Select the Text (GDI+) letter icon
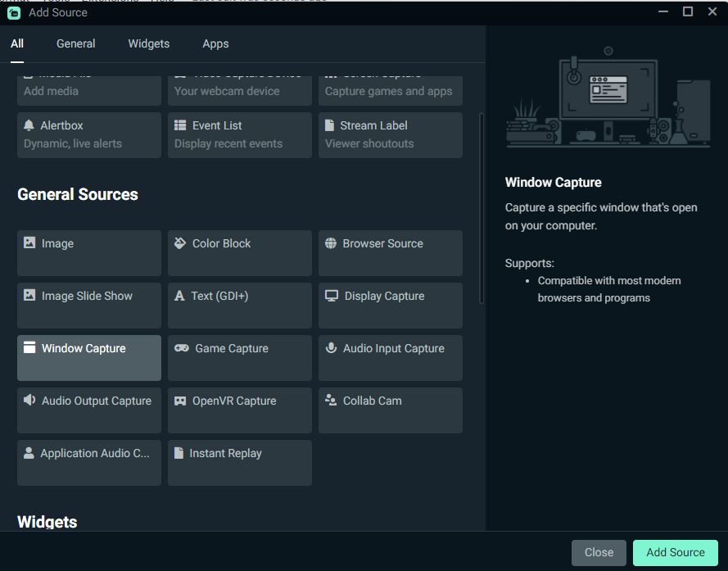Viewport: 728px width, 571px height. (179, 296)
